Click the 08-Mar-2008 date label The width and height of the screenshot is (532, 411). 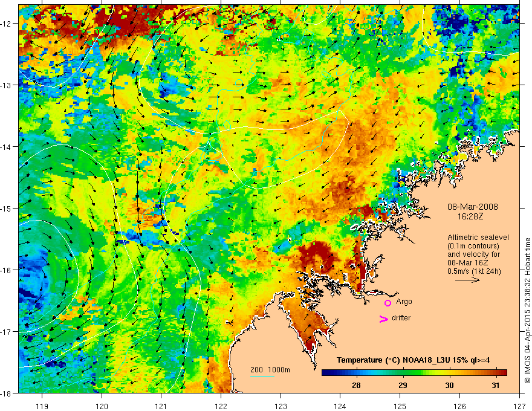tap(473, 207)
